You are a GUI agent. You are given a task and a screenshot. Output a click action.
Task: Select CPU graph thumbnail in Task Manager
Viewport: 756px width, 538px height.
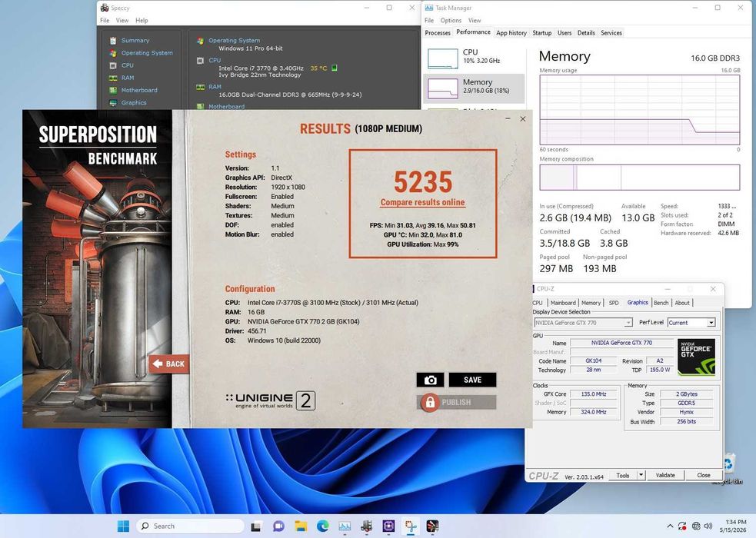(x=443, y=58)
